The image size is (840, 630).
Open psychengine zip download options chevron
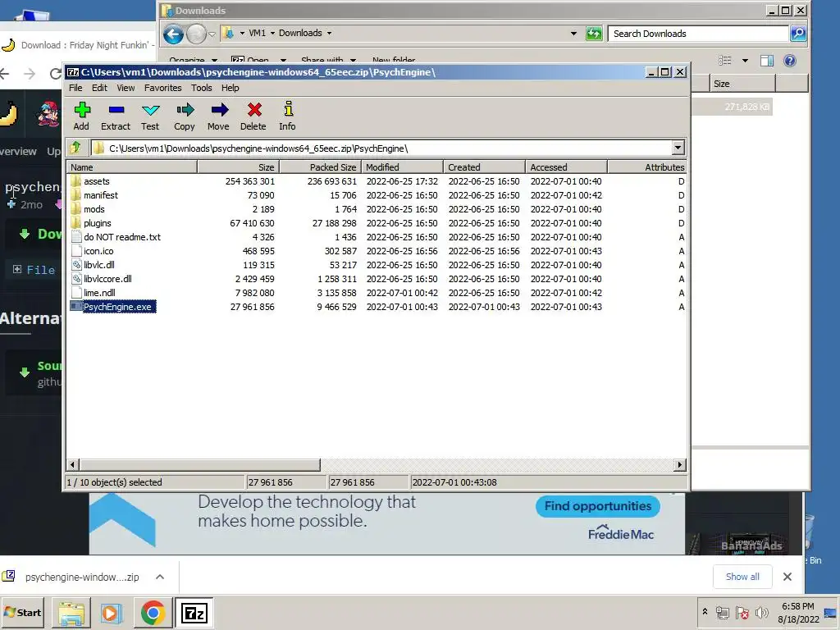coord(160,577)
